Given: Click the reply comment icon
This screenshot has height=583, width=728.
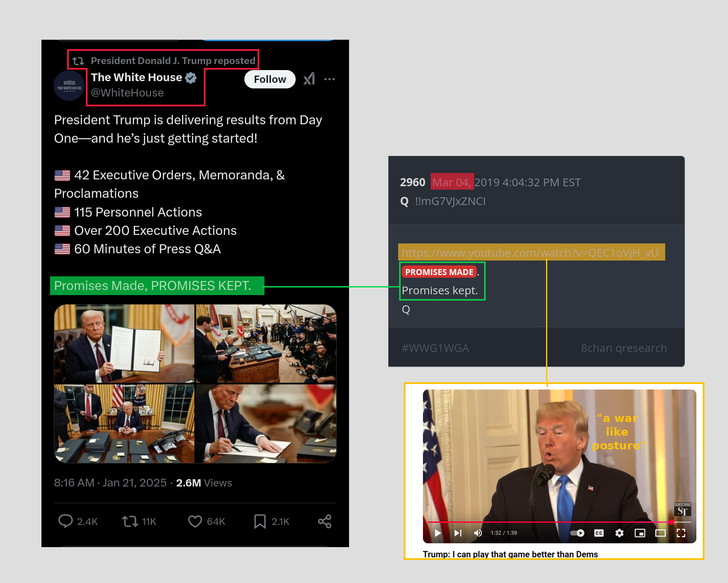Looking at the screenshot, I should click(65, 521).
